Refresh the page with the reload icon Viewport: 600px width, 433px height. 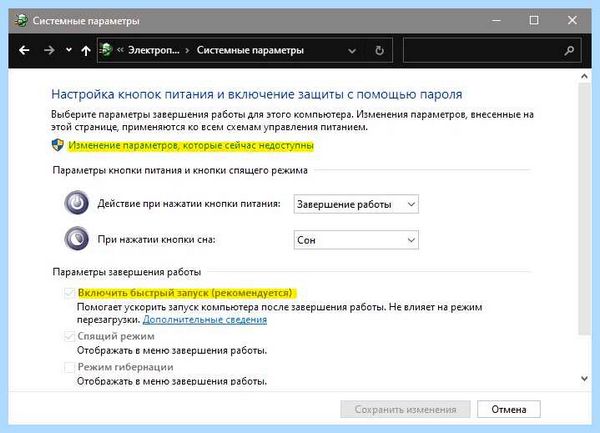coord(379,50)
